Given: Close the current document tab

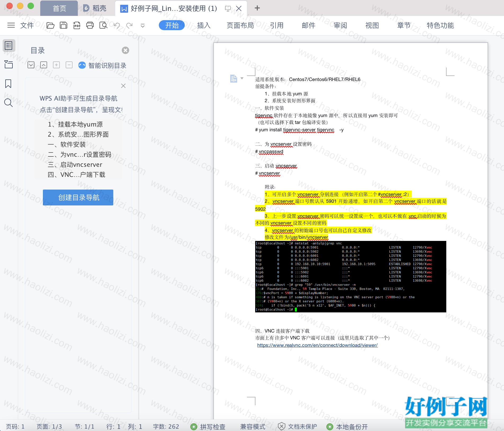Looking at the screenshot, I should [x=239, y=8].
